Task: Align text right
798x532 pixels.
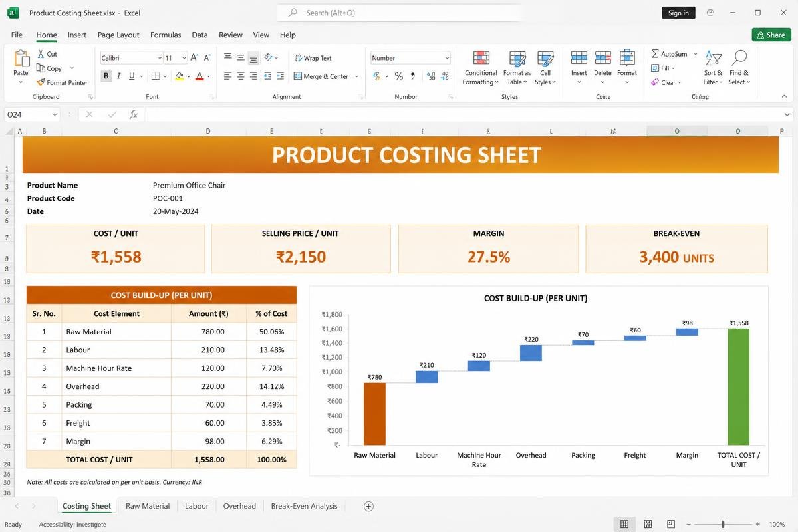Action: 253,76
